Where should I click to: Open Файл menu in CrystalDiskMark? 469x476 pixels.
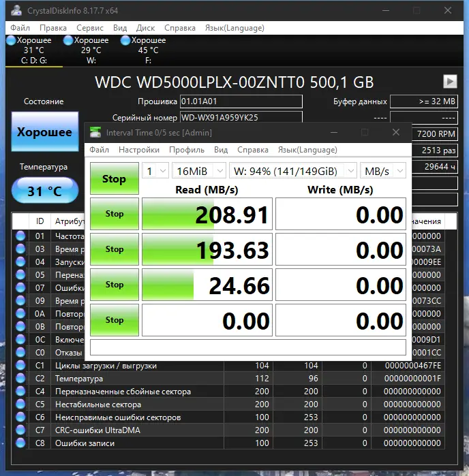pos(99,150)
